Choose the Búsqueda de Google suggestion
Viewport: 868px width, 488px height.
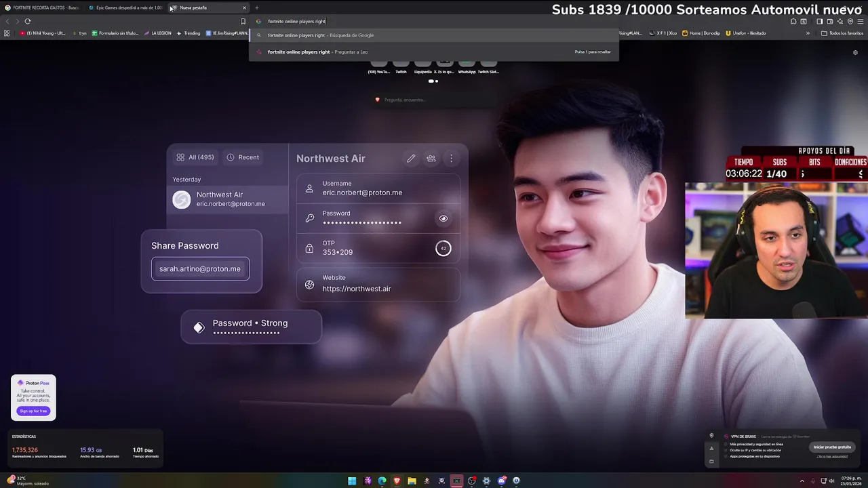click(434, 35)
